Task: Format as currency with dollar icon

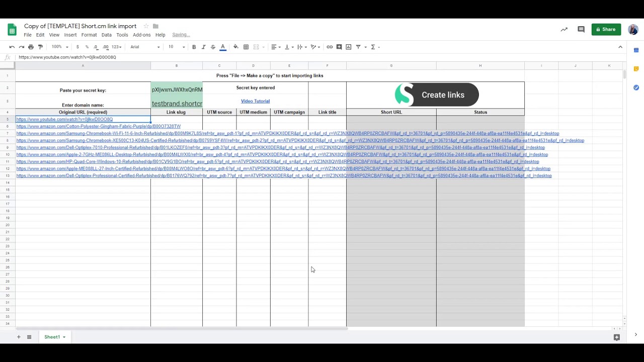Action: pyautogui.click(x=77, y=47)
